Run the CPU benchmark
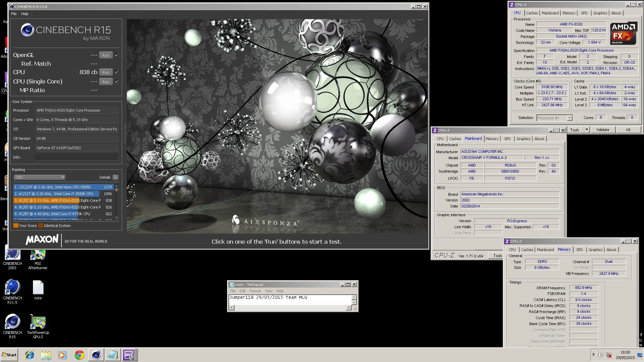 pos(106,72)
